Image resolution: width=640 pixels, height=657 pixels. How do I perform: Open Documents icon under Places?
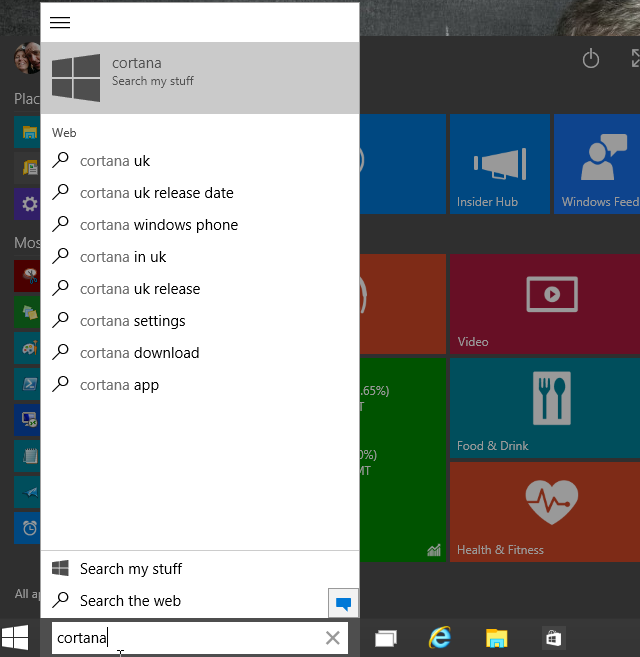(x=27, y=168)
